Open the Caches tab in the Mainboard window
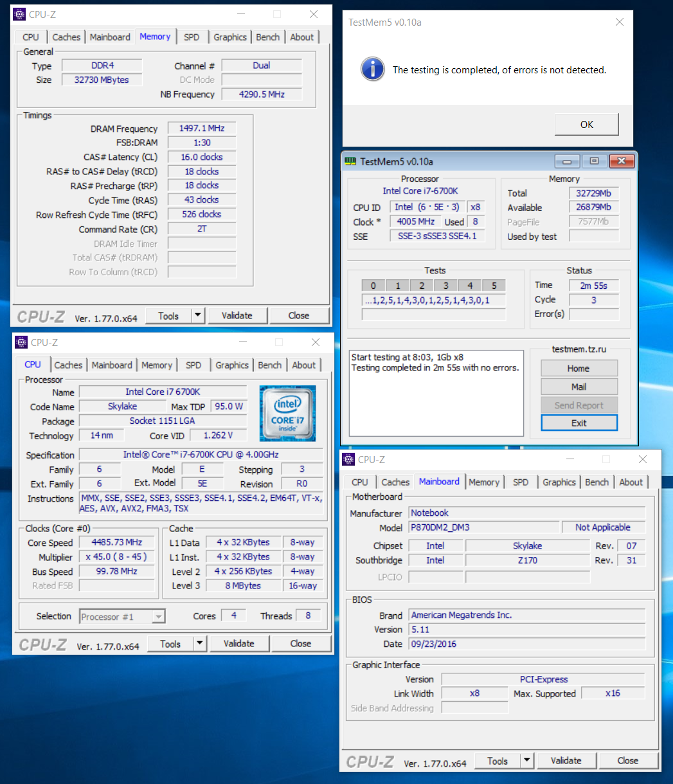 [395, 482]
